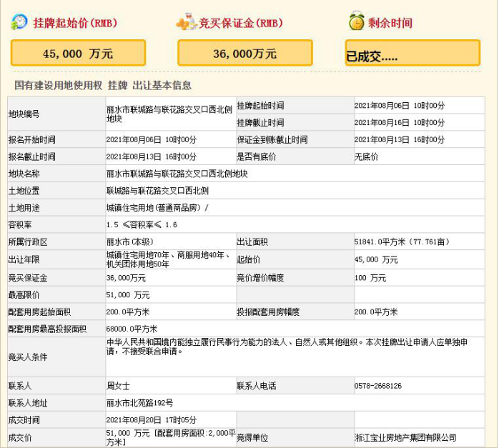Click the 剩余时间 heading text
The image size is (499, 448).
tap(390, 23)
